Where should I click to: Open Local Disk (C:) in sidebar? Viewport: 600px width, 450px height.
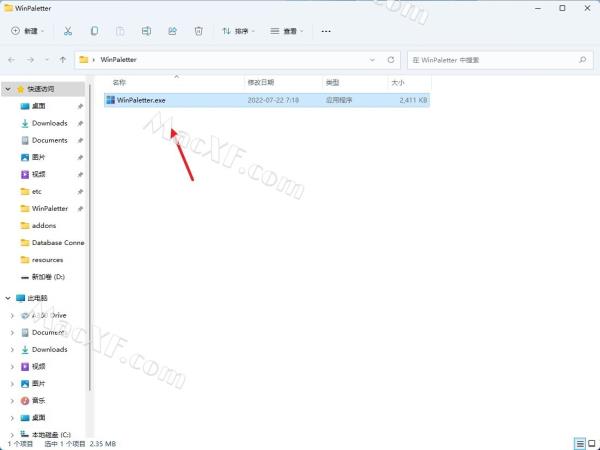(x=51, y=435)
